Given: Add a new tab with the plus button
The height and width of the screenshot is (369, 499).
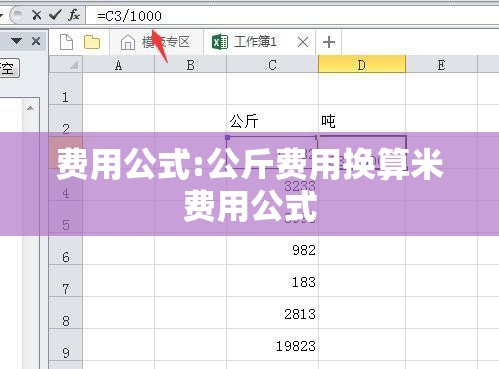Looking at the screenshot, I should click(329, 42).
